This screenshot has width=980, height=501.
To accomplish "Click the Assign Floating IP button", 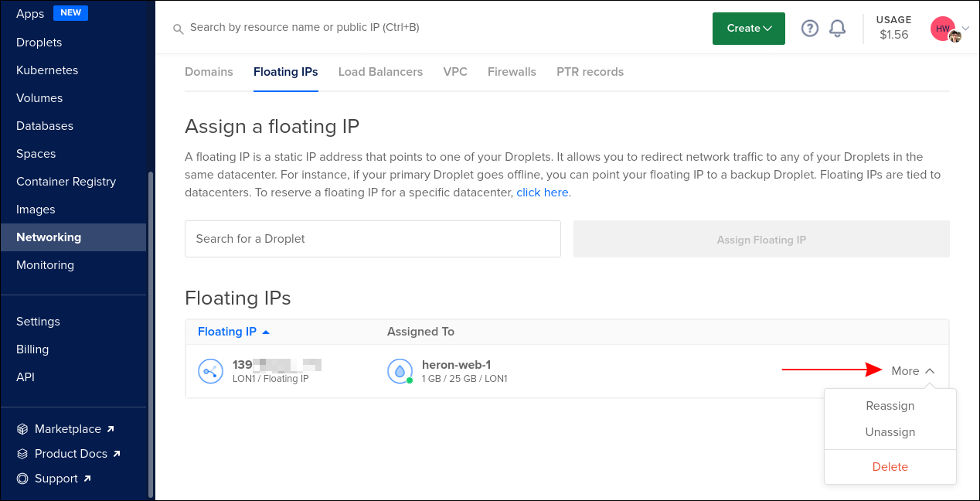I will coord(761,239).
